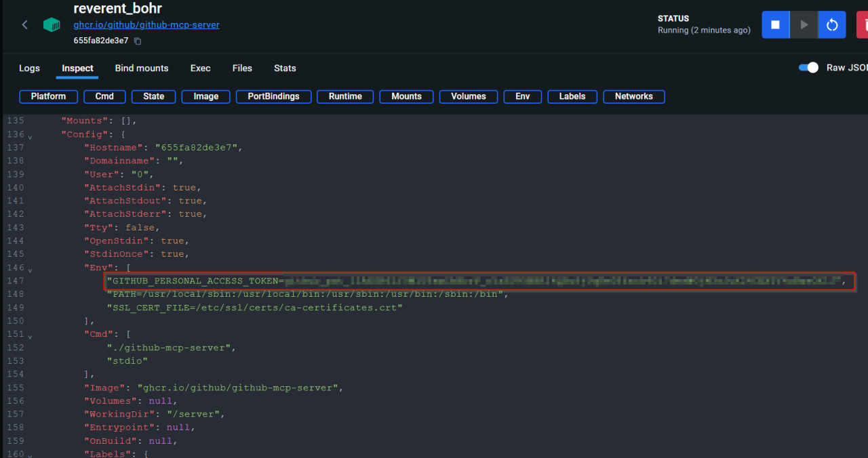View the Stats tab
Viewport: 868px width, 458px height.
tap(285, 68)
